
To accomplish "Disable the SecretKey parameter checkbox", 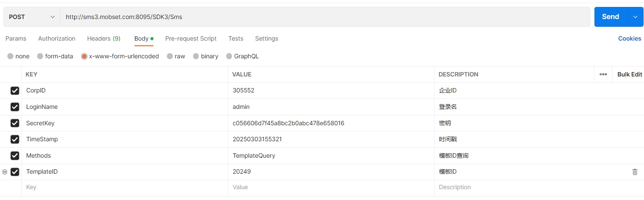I will point(15,123).
